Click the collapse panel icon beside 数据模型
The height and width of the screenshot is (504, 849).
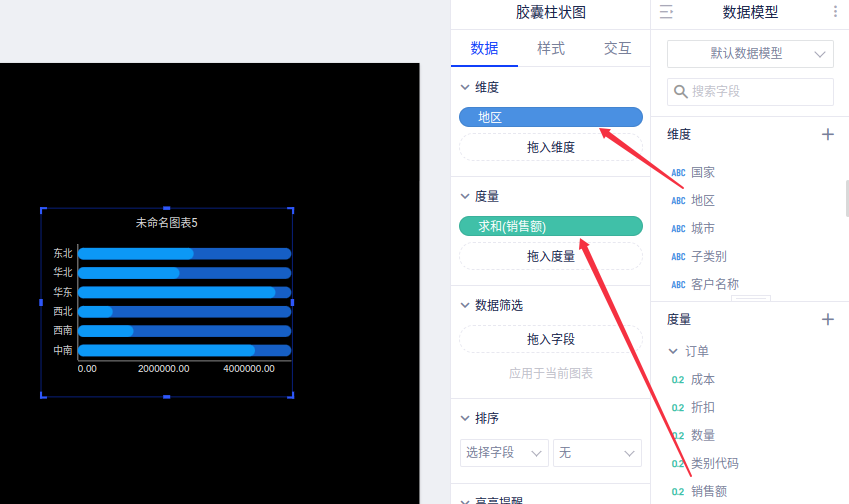coord(667,13)
